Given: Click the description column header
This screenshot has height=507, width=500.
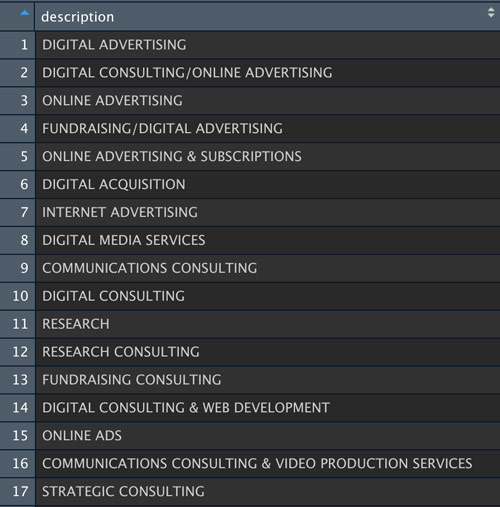Looking at the screenshot, I should coord(267,17).
